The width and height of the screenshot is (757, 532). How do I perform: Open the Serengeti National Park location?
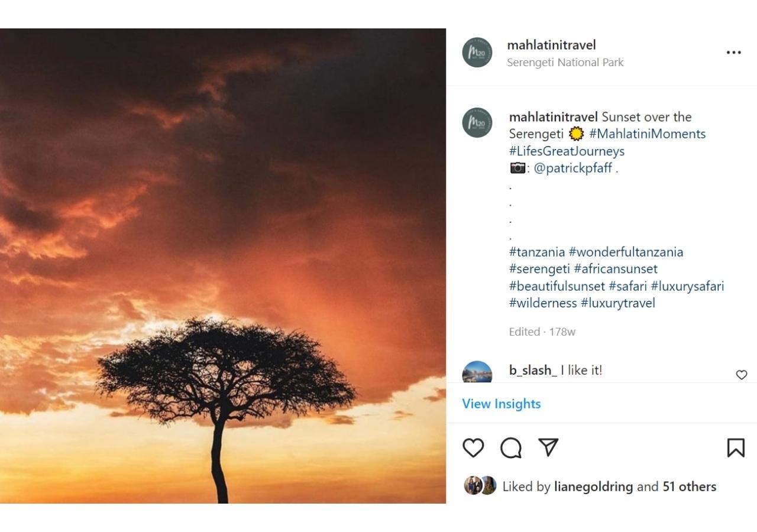pos(565,62)
